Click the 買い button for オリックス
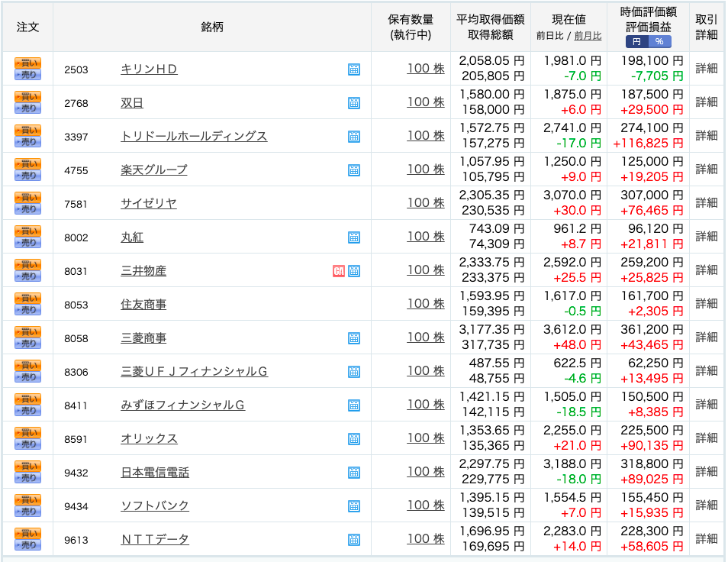The height and width of the screenshot is (562, 728). (x=28, y=432)
